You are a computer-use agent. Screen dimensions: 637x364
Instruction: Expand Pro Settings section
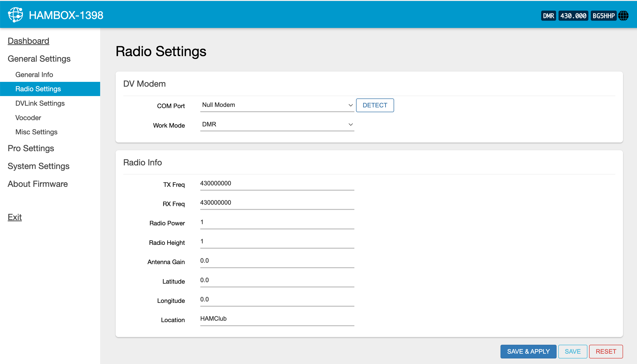31,148
